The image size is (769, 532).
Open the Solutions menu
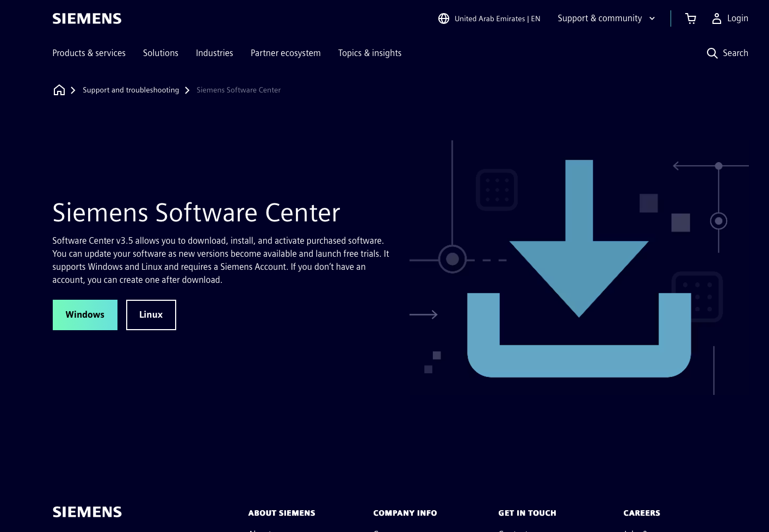[x=160, y=53]
